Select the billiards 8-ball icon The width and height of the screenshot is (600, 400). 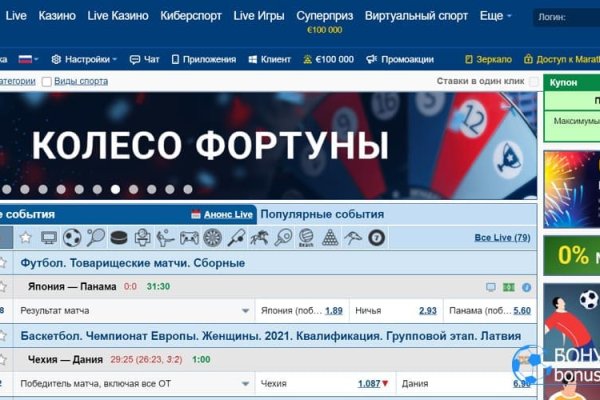[375, 238]
